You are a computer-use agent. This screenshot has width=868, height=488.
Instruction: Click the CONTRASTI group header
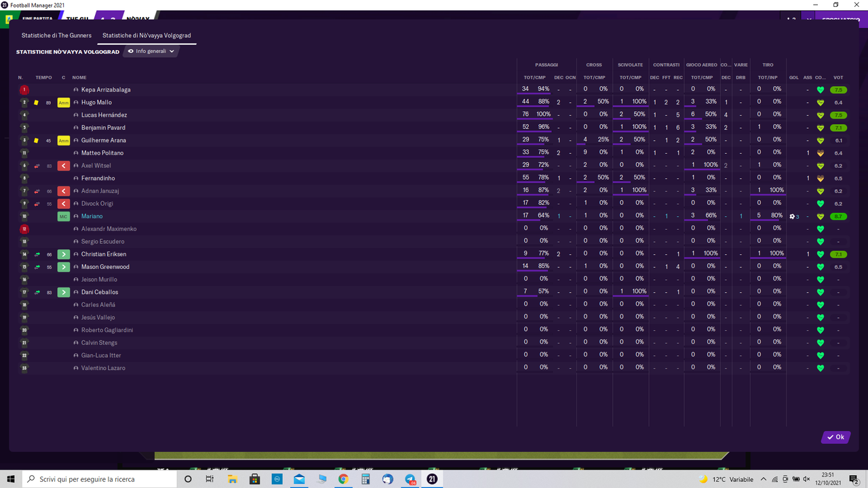[x=667, y=65]
